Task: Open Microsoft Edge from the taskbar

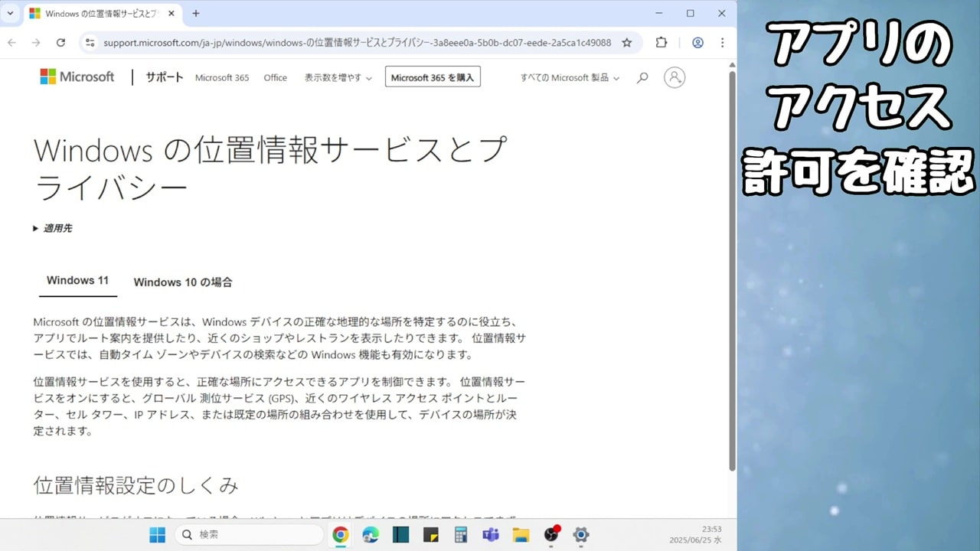Action: tap(371, 535)
